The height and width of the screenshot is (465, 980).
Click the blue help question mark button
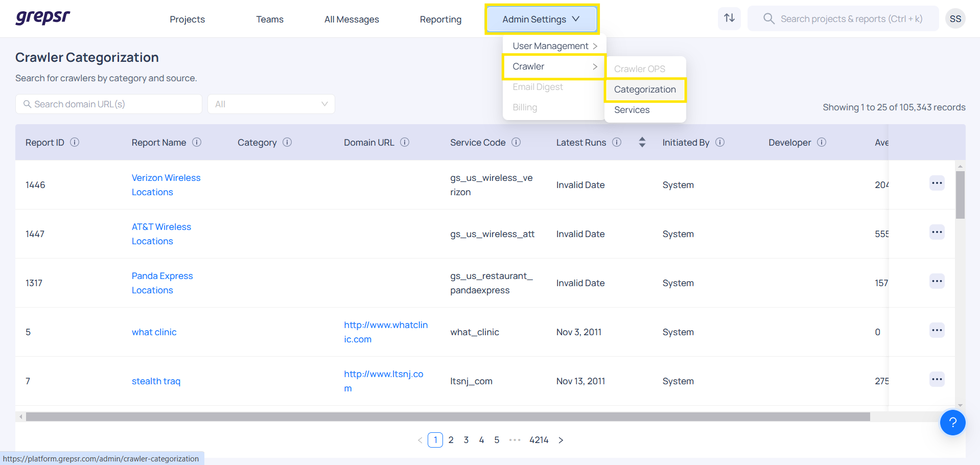952,423
